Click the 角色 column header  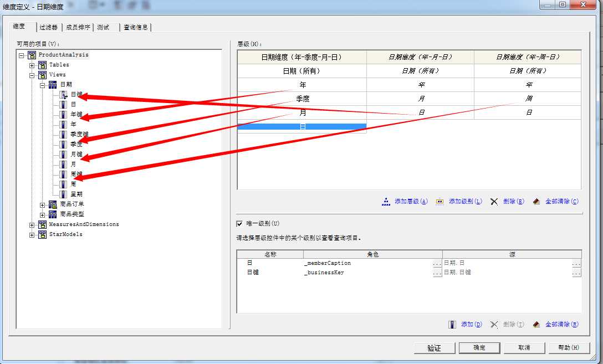click(x=373, y=254)
